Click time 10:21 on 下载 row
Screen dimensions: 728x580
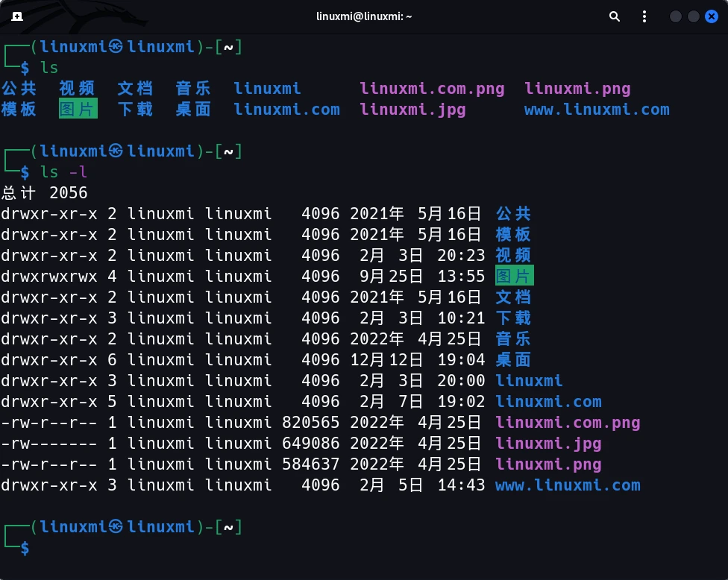point(461,318)
